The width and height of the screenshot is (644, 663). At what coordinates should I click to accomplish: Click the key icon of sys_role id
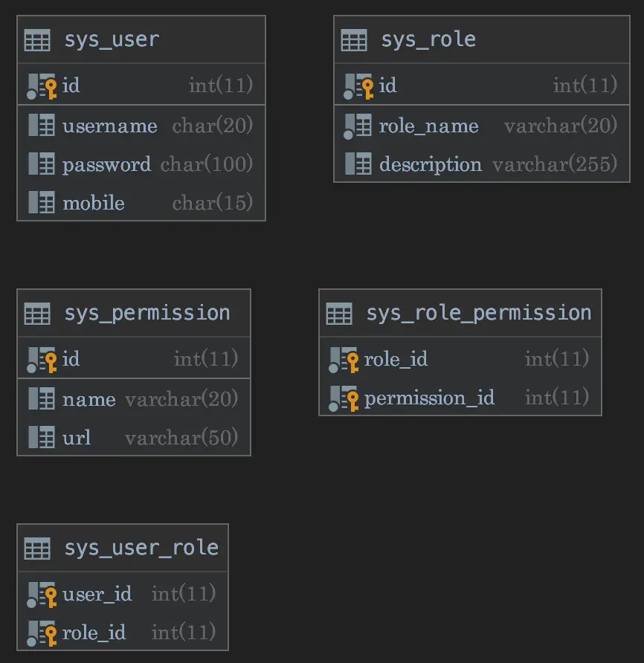[x=359, y=86]
